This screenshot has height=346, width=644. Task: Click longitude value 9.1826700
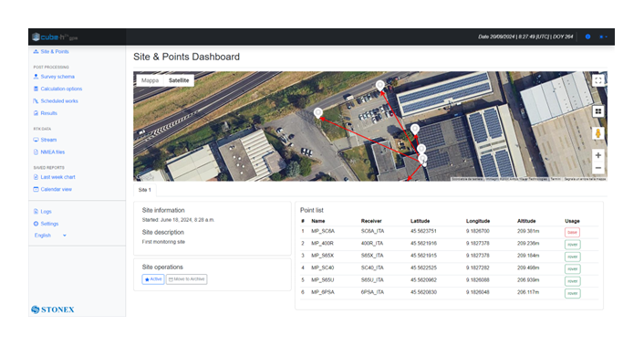[478, 231]
